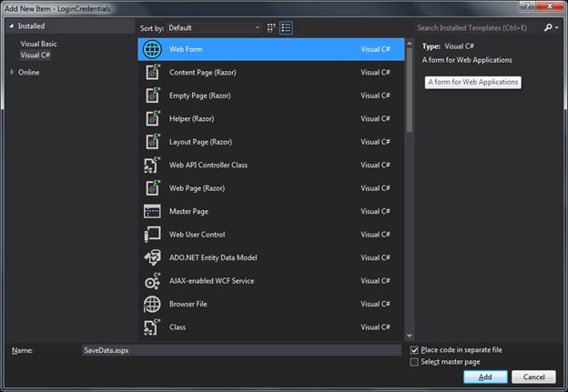Switch to medium icons list view
Screen dimensions: 568x392
[x=286, y=28]
